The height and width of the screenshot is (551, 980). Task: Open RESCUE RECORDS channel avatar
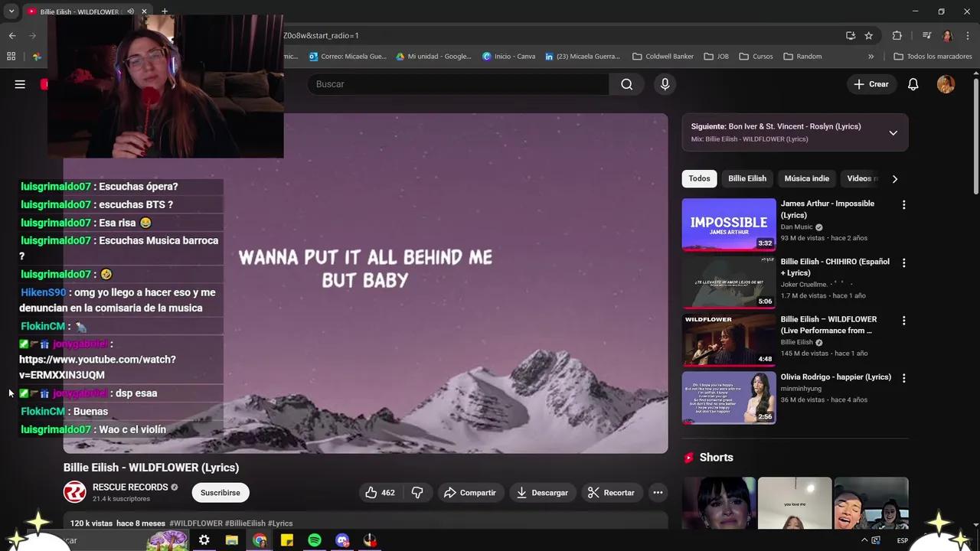(x=74, y=492)
